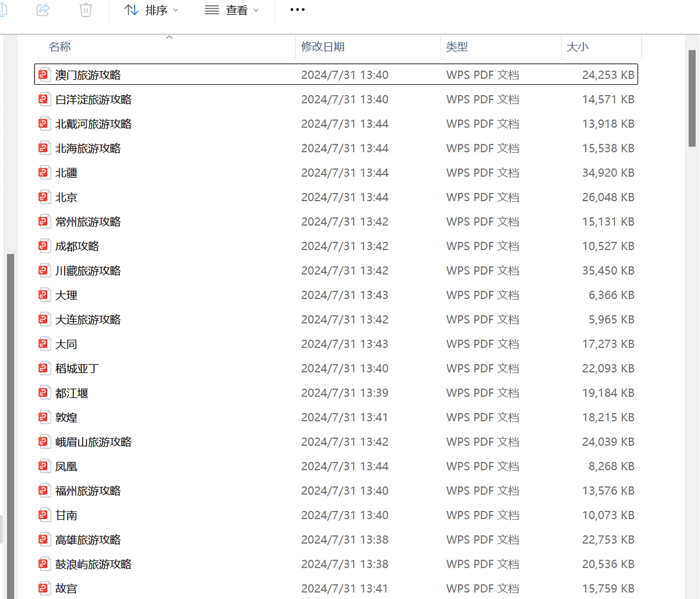Click the 修改日期 column header

(x=323, y=46)
